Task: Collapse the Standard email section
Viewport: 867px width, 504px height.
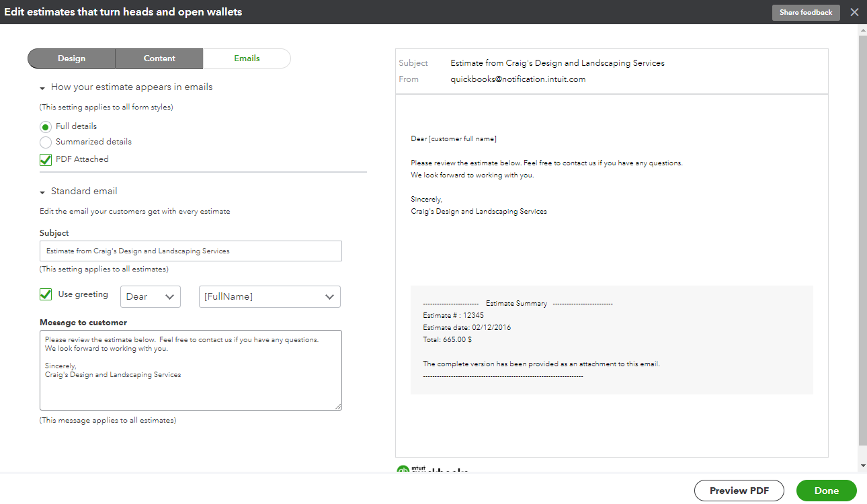Action: point(42,192)
